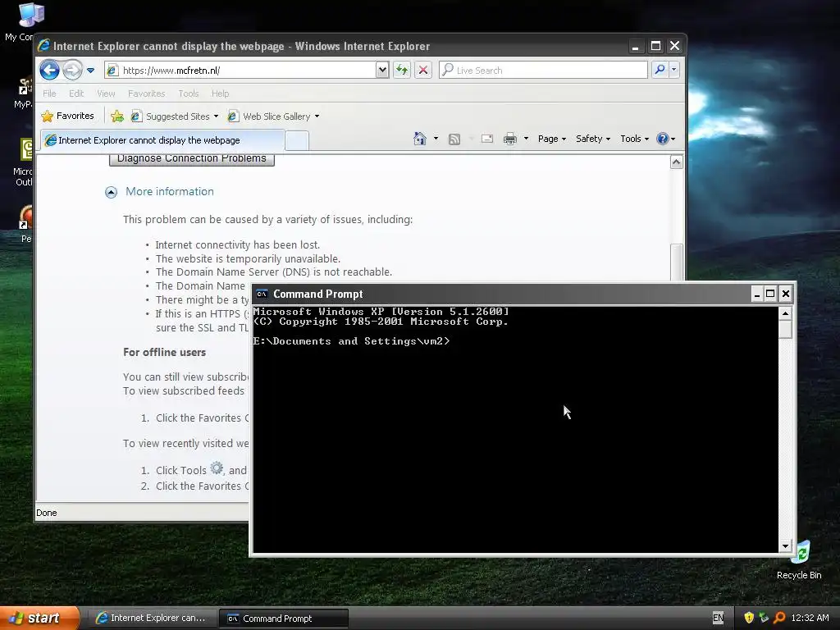Maximize the Internet Explorer window
The image size is (840, 630).
[x=655, y=46]
